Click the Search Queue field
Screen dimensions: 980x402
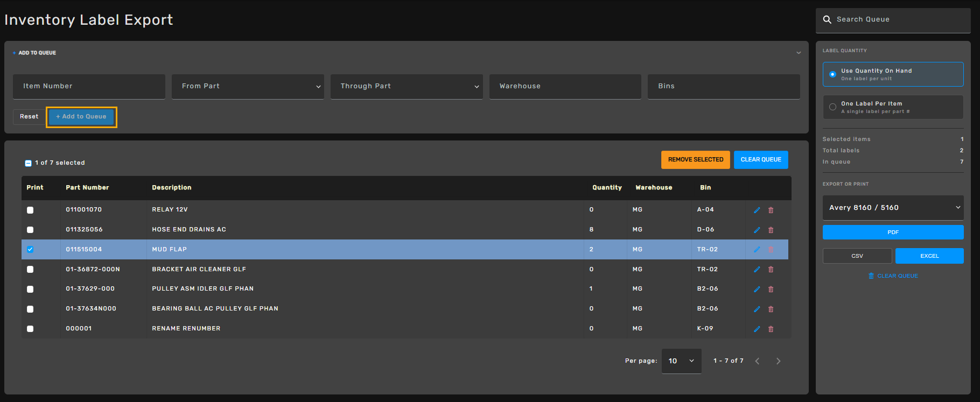coord(893,20)
